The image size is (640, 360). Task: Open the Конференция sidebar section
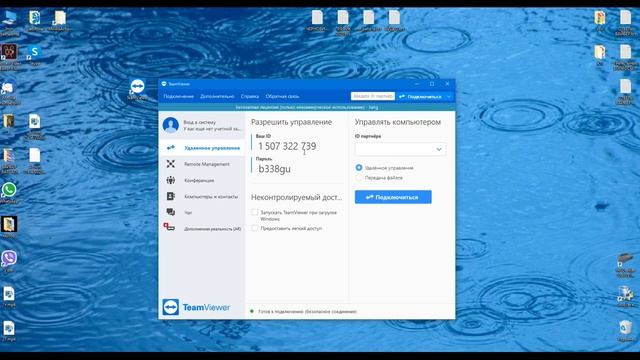coord(202,180)
